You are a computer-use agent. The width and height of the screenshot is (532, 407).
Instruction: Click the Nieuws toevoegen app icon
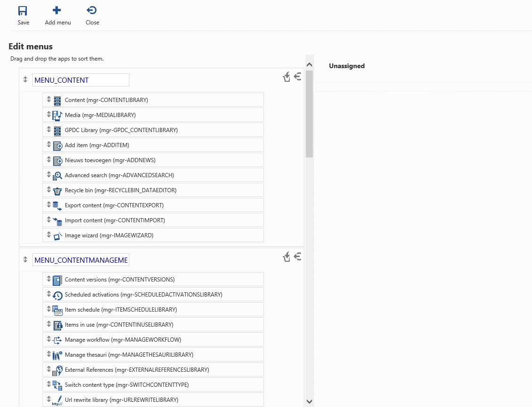tap(58, 161)
